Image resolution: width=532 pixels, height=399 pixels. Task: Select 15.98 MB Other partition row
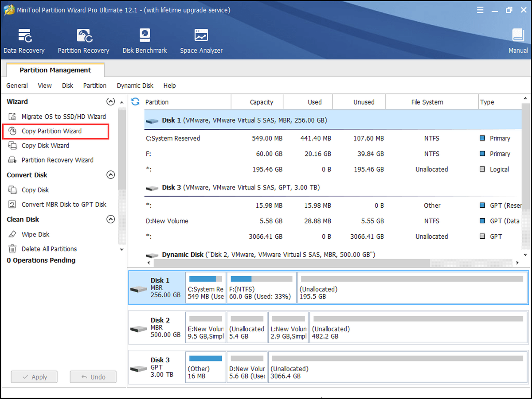point(332,205)
